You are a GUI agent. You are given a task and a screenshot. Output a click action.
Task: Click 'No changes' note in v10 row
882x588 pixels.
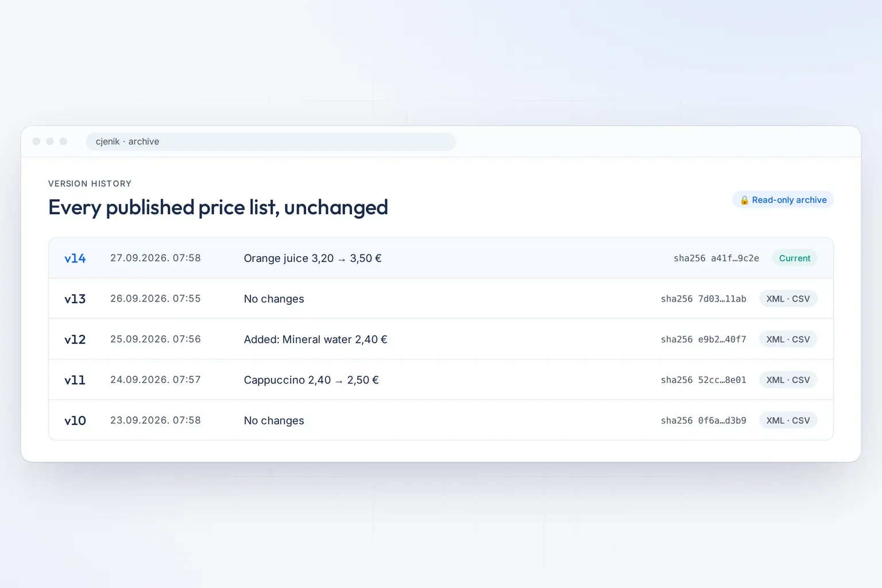pos(274,421)
